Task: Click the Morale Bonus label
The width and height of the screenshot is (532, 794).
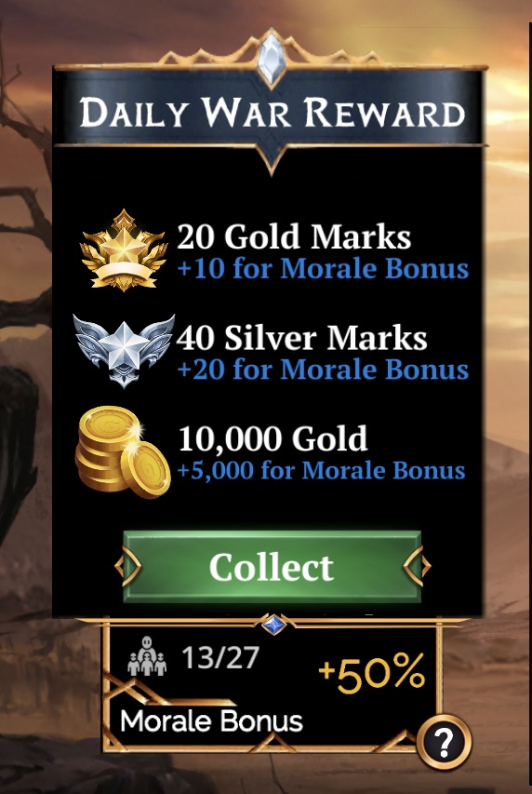Action: 211,720
